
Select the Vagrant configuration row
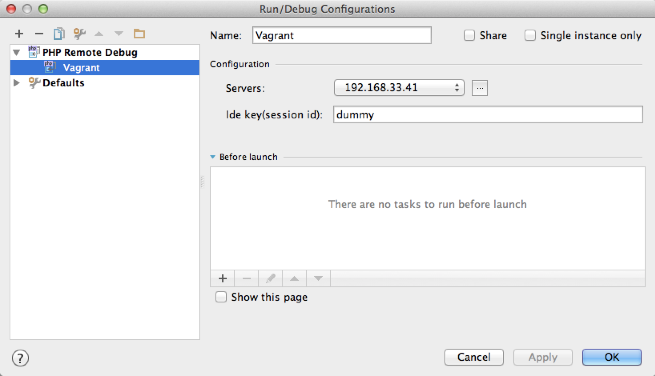click(x=104, y=68)
